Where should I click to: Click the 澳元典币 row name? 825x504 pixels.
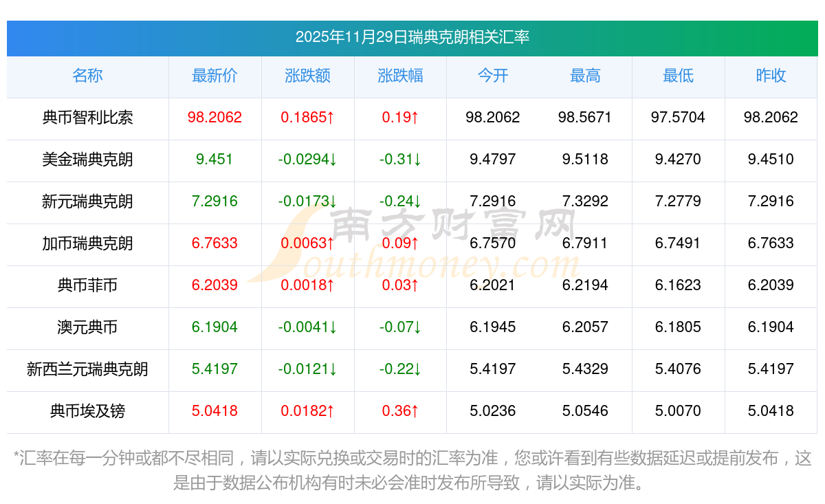coord(87,327)
